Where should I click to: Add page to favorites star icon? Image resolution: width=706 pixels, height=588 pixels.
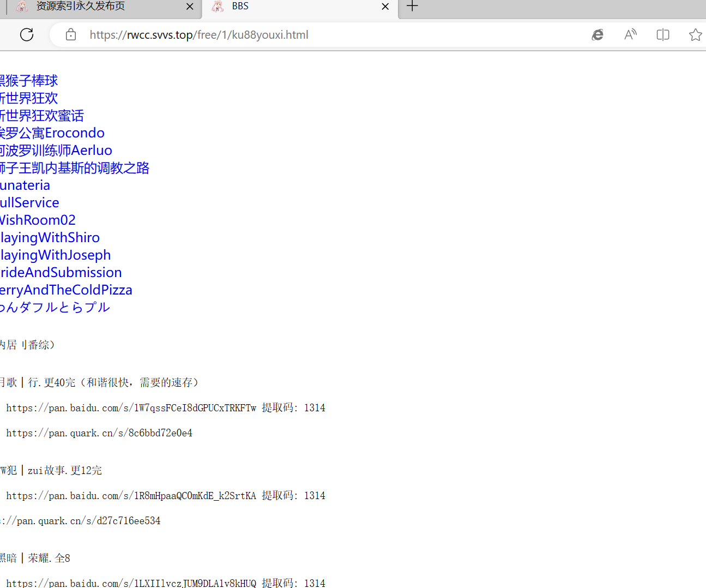point(695,35)
